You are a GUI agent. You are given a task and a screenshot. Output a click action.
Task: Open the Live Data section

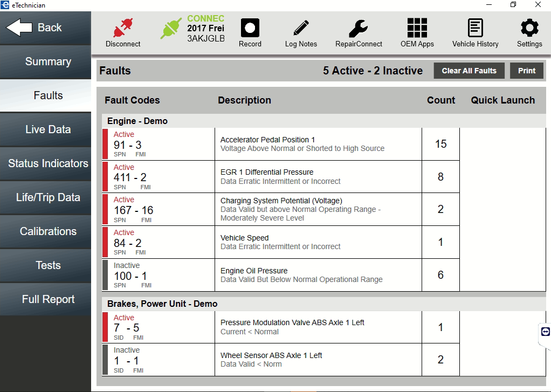point(46,130)
